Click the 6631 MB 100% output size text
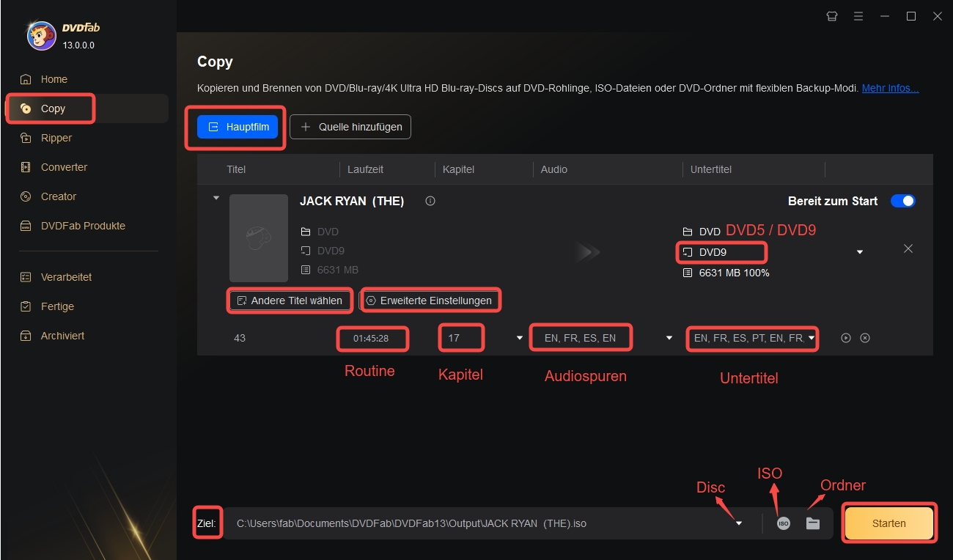This screenshot has width=953, height=560. click(734, 273)
